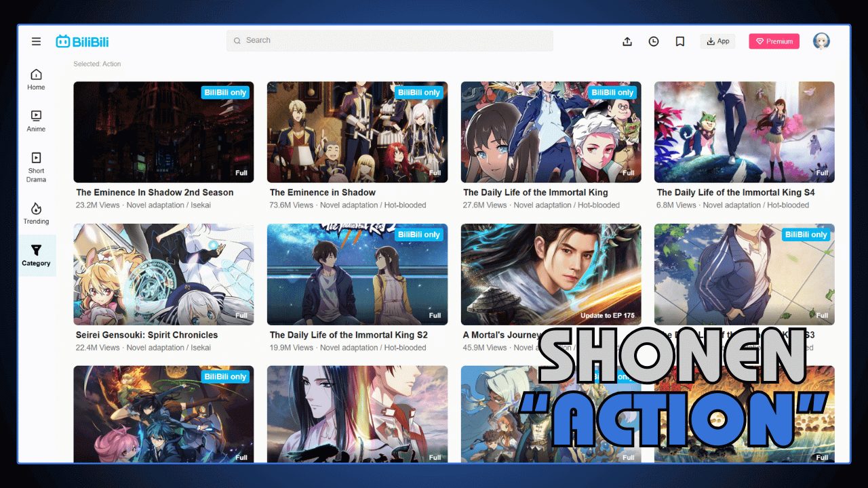Screen dimensions: 868x488
Task: Click inside the Search field
Action: point(389,41)
